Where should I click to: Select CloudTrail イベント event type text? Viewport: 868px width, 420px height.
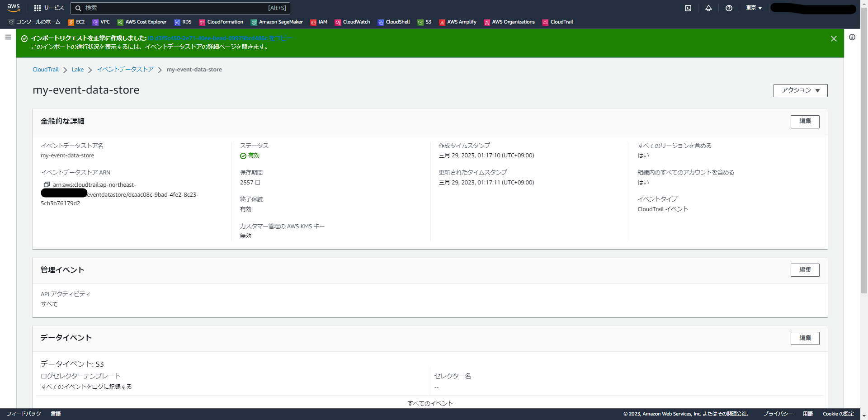point(663,209)
